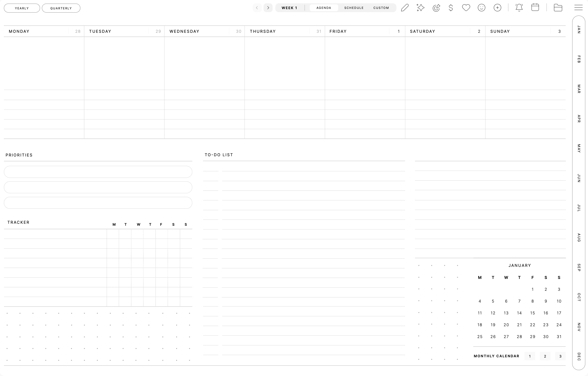Open the hamburger menu icon
588x376 pixels.
(x=578, y=8)
